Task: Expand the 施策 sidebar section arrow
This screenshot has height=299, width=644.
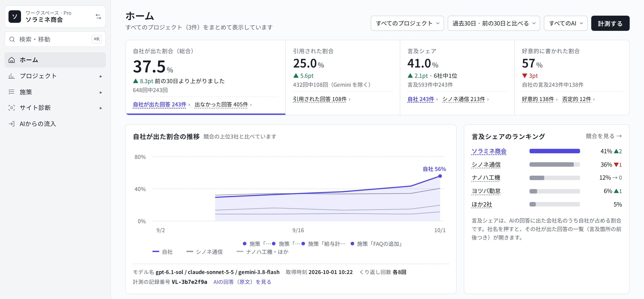Action: click(x=101, y=93)
